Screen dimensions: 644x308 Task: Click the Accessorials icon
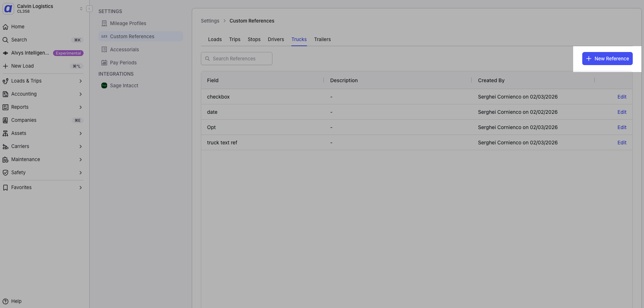point(104,49)
